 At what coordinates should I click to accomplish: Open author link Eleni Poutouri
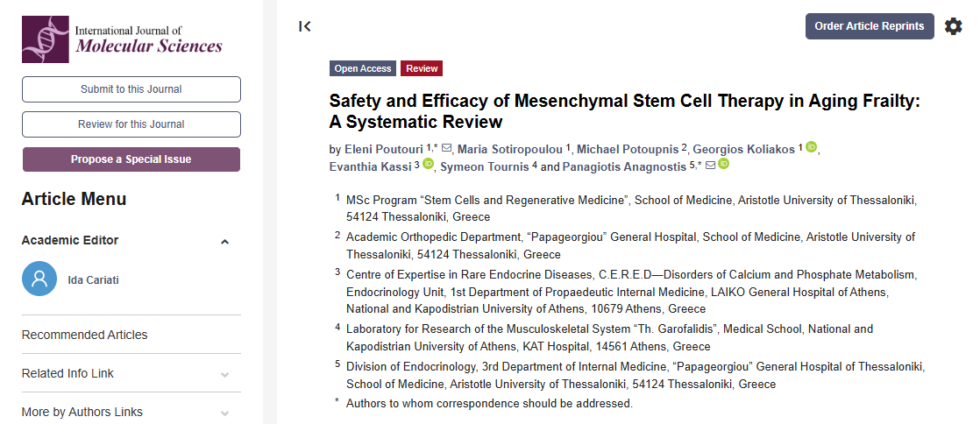coord(384,150)
